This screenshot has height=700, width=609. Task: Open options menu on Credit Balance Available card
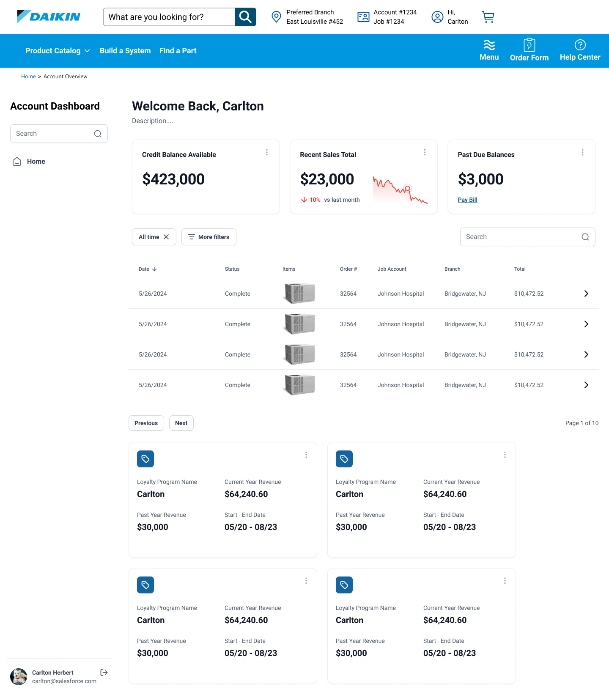pyautogui.click(x=267, y=152)
